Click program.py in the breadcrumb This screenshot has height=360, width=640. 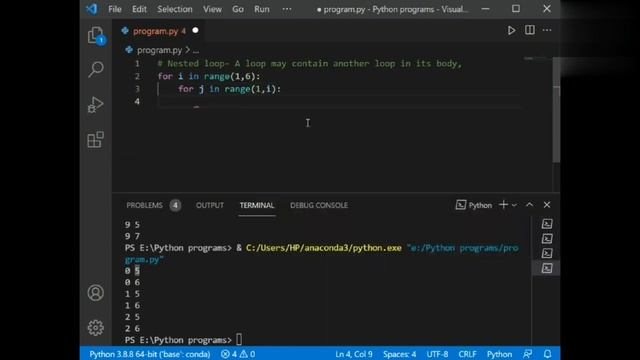coord(159,50)
